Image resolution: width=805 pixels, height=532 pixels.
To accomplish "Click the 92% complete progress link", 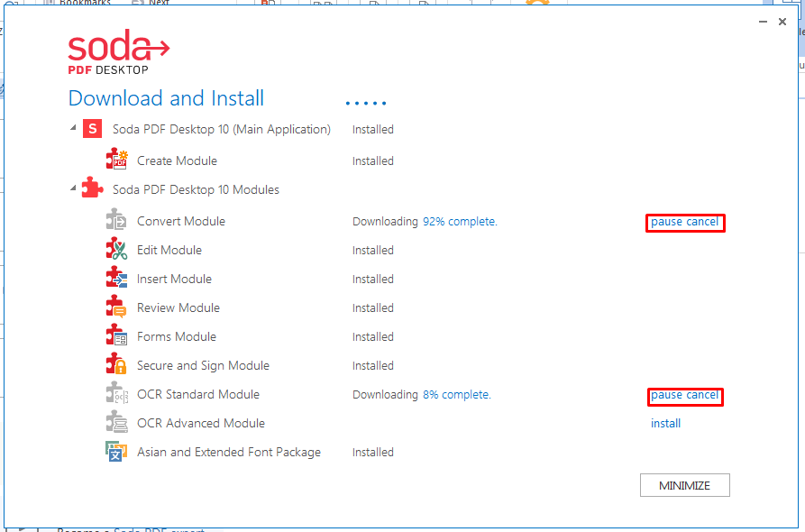I will click(460, 222).
